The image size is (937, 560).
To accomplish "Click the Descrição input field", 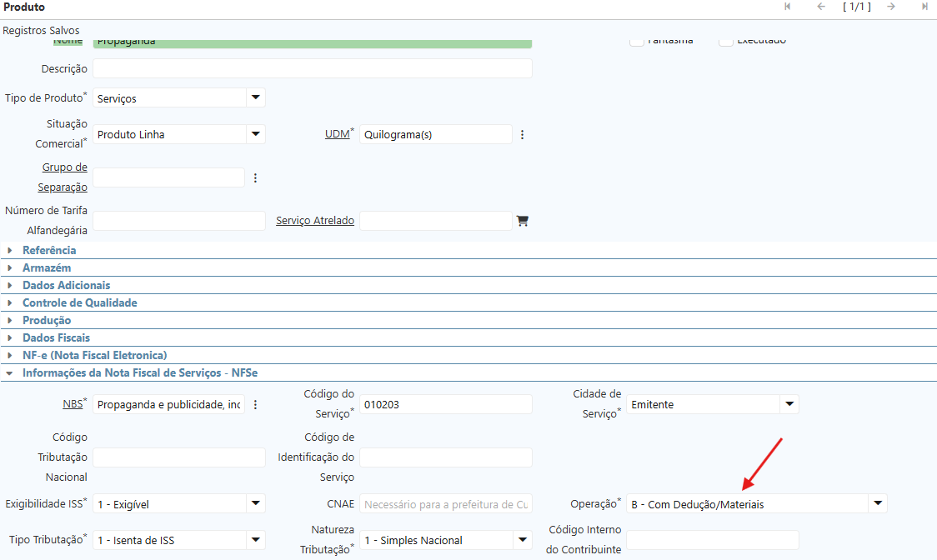I will point(312,68).
